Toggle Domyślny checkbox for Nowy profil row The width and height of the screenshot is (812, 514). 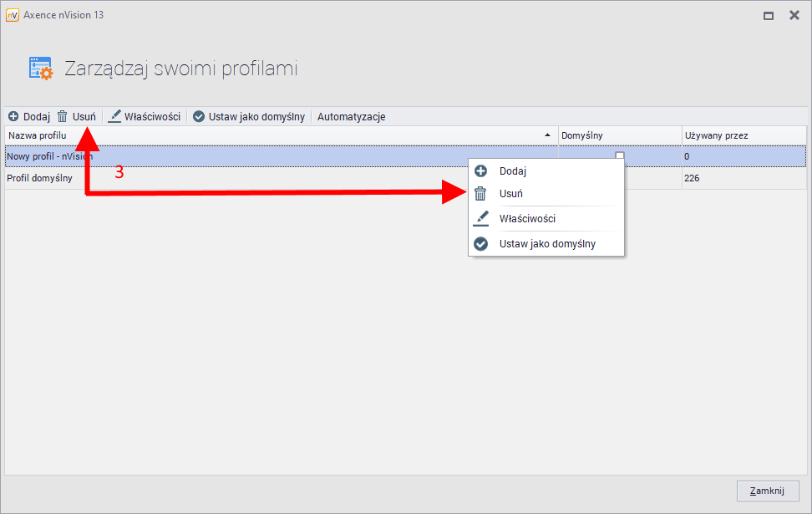tap(620, 155)
